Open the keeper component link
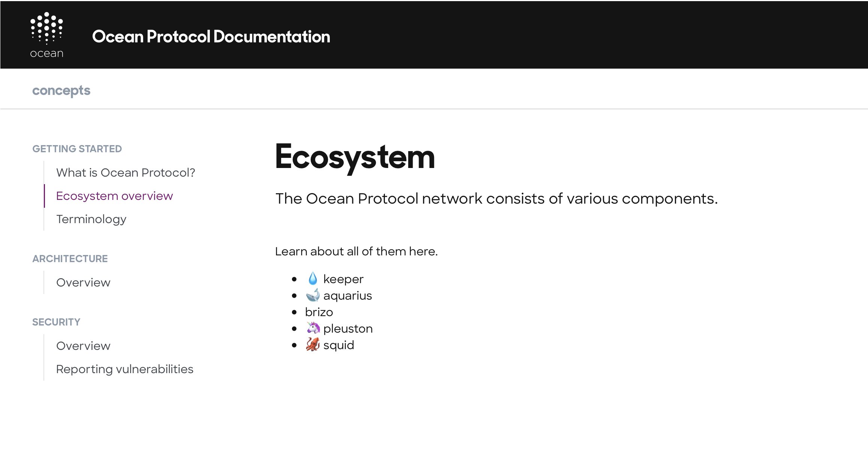 tap(343, 279)
